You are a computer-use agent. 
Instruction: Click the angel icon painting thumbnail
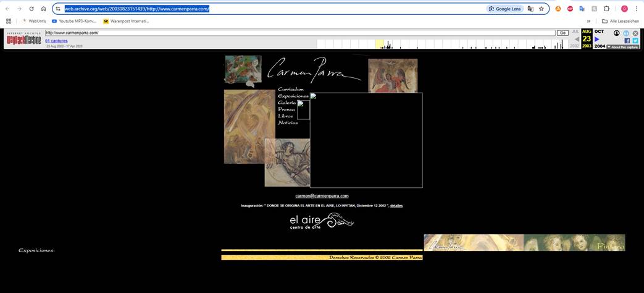(393, 75)
